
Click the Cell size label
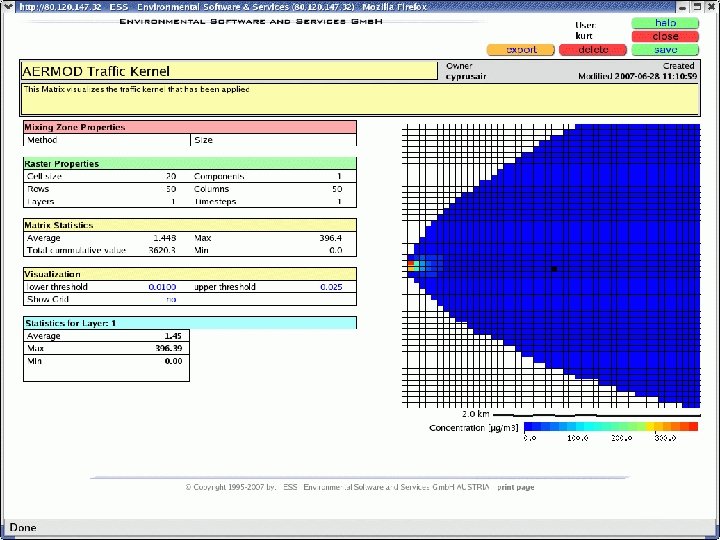pyautogui.click(x=44, y=176)
